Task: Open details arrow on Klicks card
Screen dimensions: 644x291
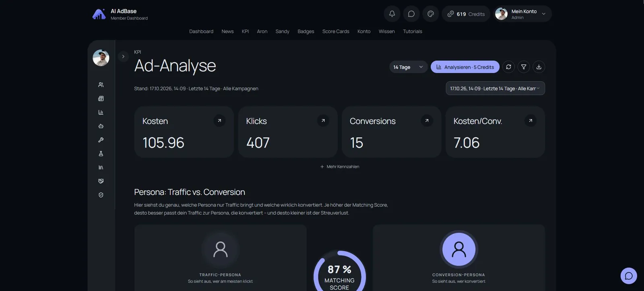Action: pos(323,120)
